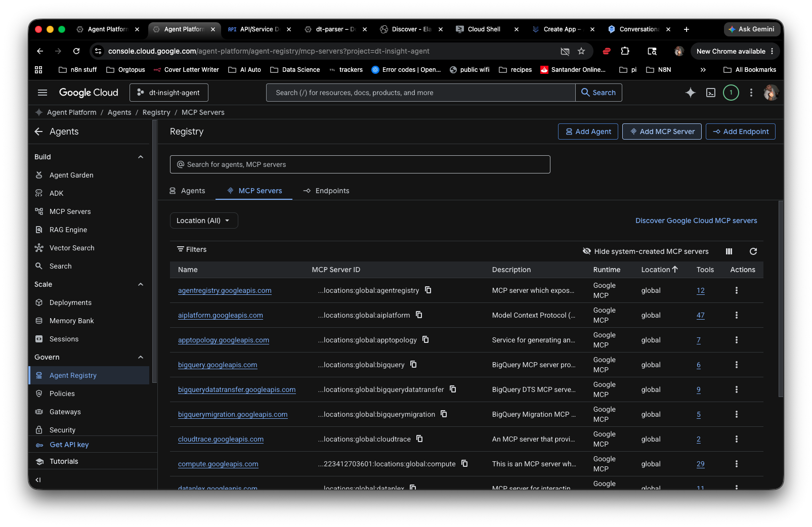812x527 pixels.
Task: Copy the apptopology MCP Server ID
Action: point(425,339)
